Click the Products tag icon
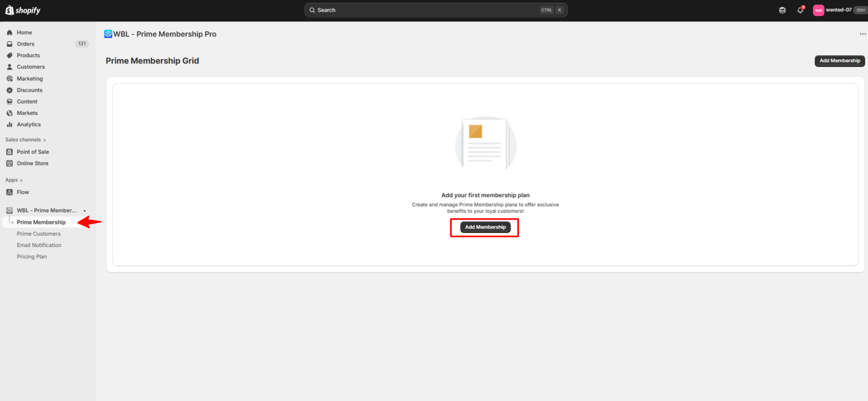The height and width of the screenshot is (401, 868). [x=9, y=55]
